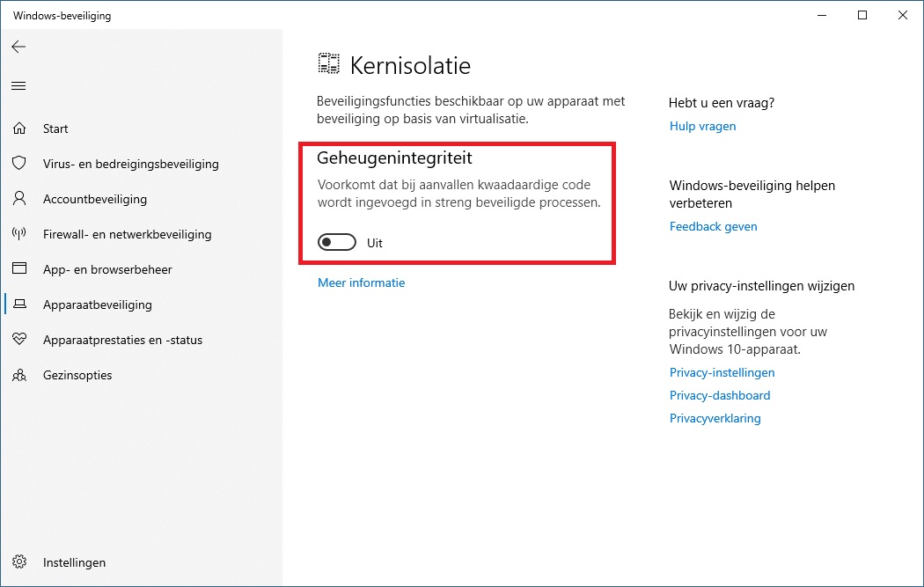This screenshot has height=587, width=924.
Task: Click the family icon for Gezinsopties
Action: [x=19, y=375]
